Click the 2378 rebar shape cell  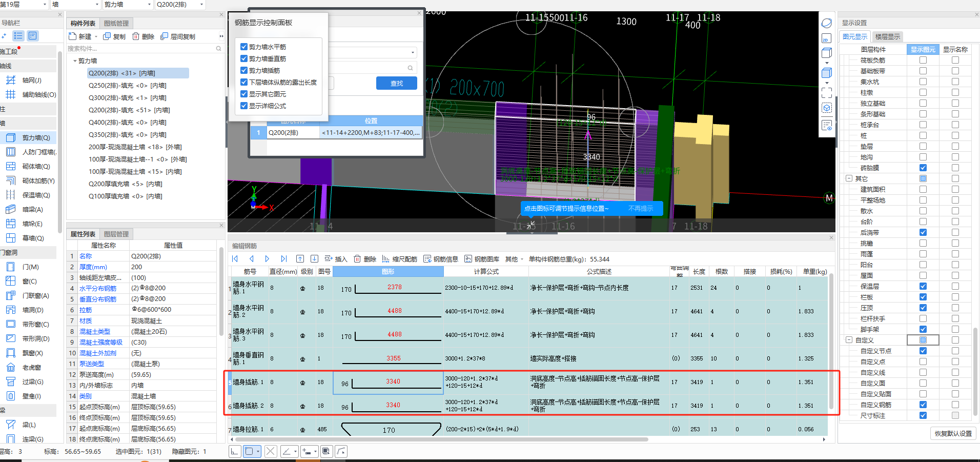pos(388,288)
